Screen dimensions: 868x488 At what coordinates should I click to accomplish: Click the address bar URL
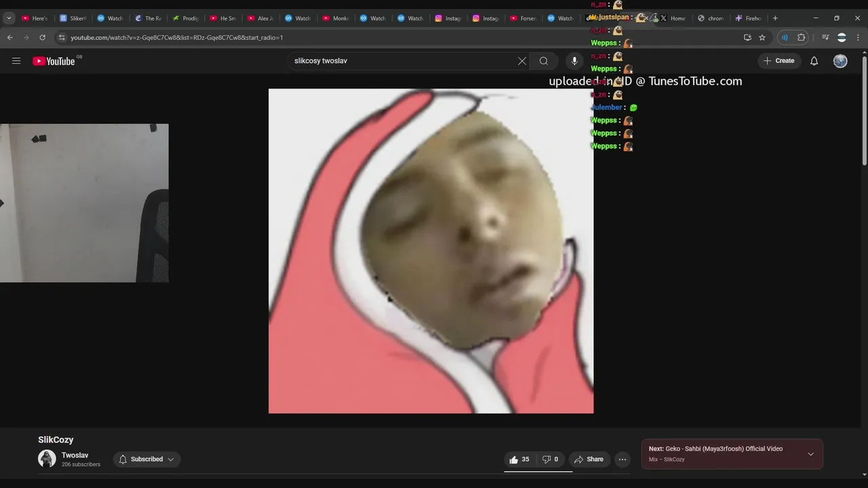click(177, 37)
